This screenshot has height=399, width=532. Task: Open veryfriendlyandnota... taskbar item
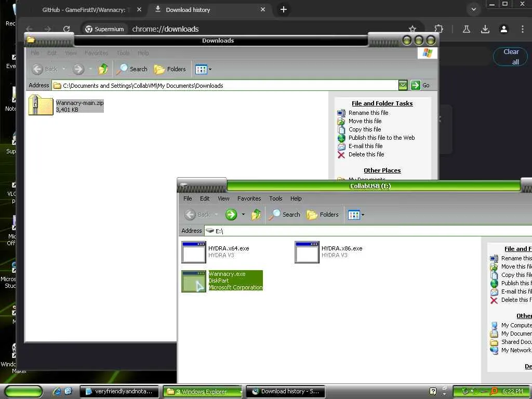119,392
